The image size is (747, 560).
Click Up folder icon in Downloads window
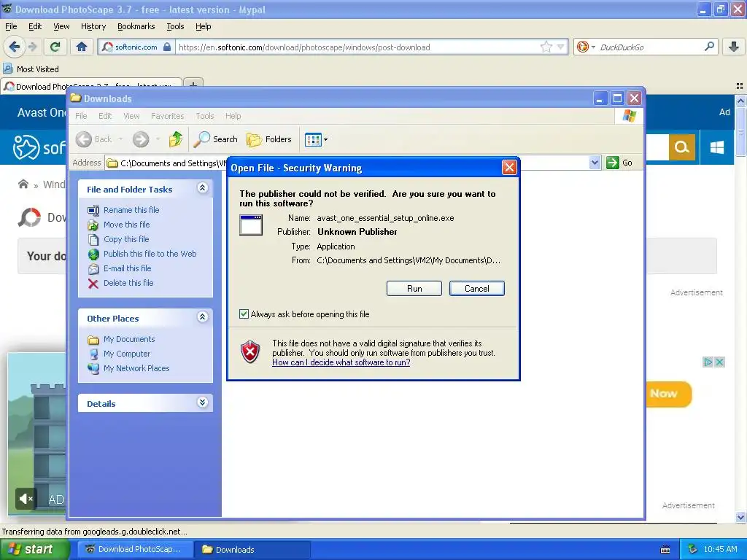pyautogui.click(x=176, y=139)
